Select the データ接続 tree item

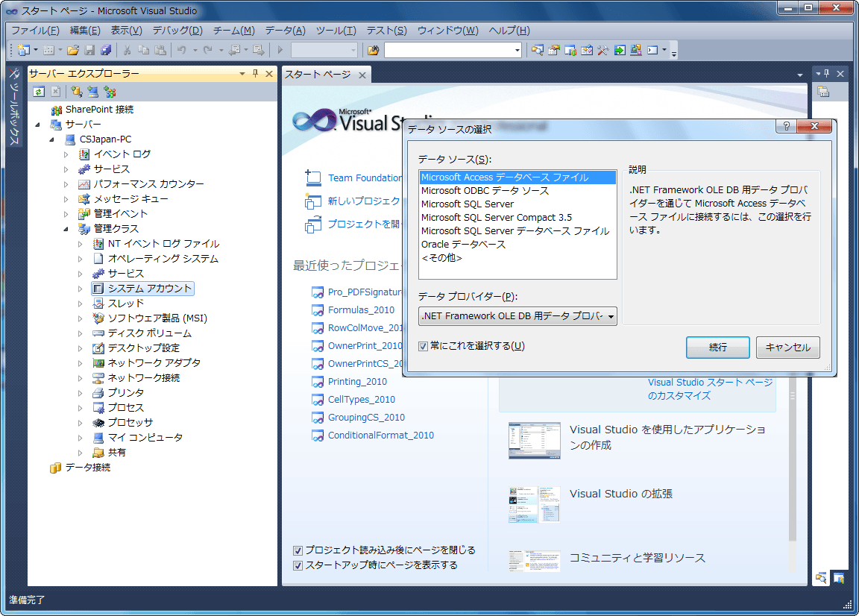[88, 468]
